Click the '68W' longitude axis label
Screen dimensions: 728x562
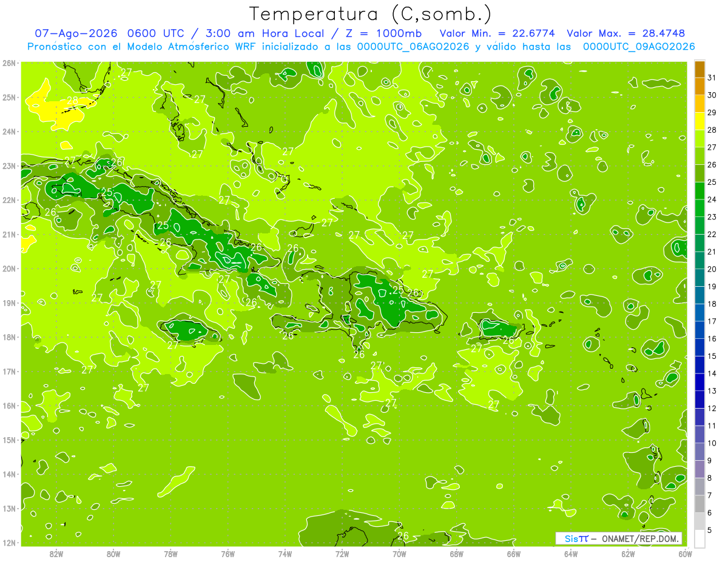[x=457, y=554]
